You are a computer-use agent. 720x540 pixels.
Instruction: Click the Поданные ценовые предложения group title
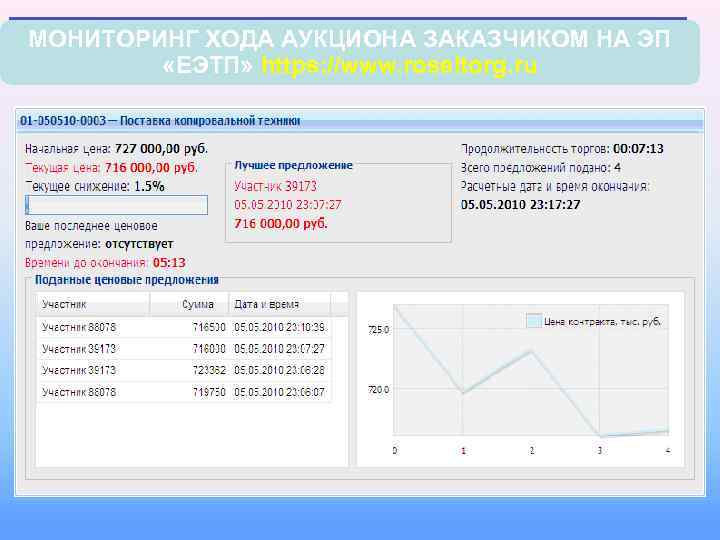127,280
